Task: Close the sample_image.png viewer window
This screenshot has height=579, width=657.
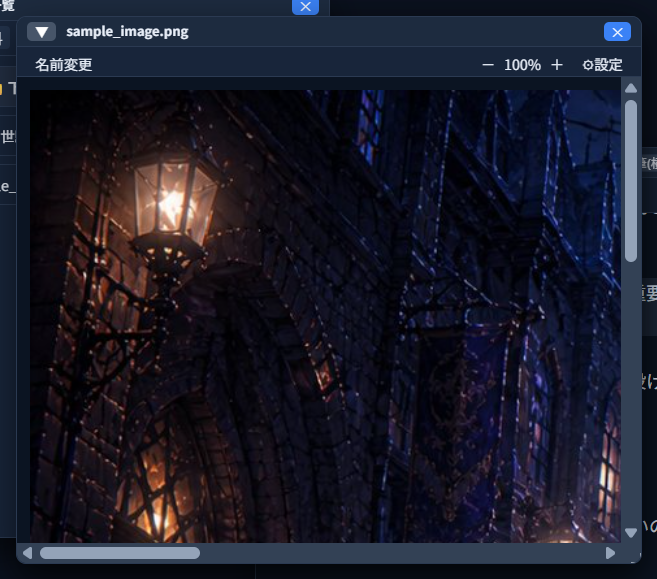Action: click(x=617, y=32)
